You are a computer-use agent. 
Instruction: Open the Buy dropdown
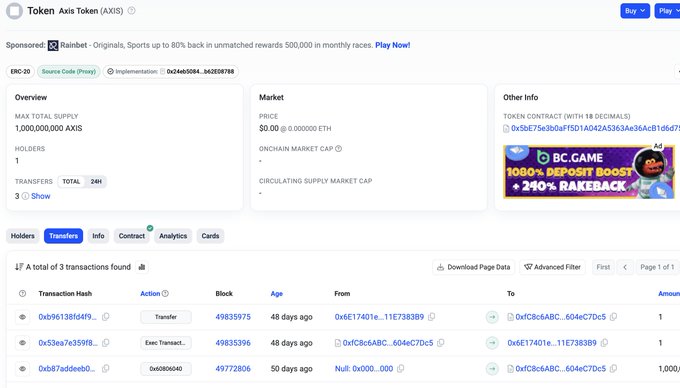(x=635, y=11)
